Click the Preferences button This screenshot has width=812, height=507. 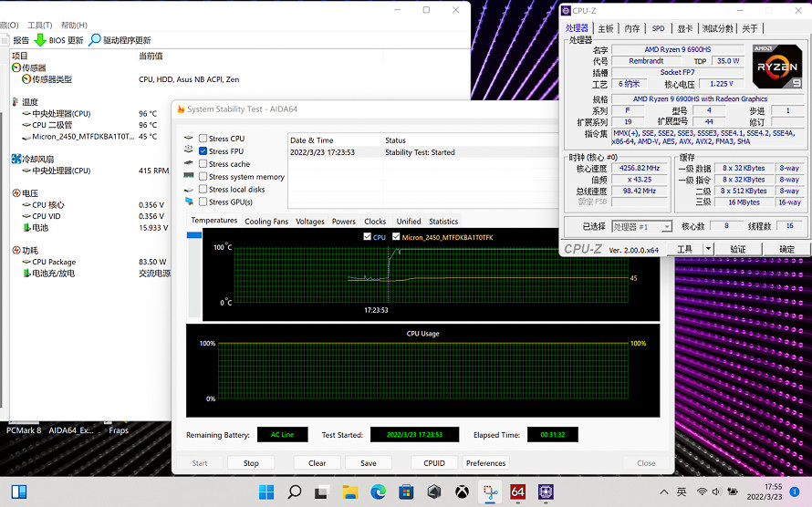485,463
